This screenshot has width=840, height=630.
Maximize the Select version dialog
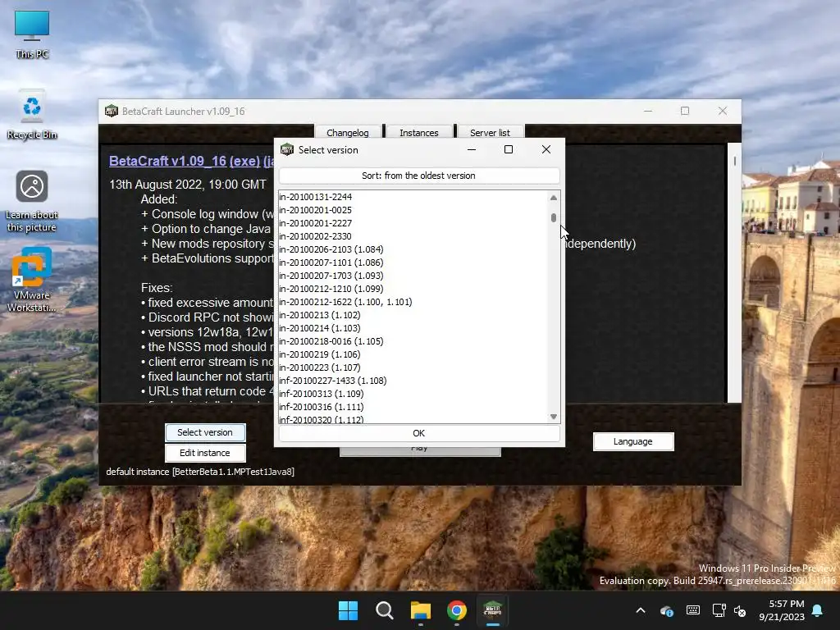point(509,149)
